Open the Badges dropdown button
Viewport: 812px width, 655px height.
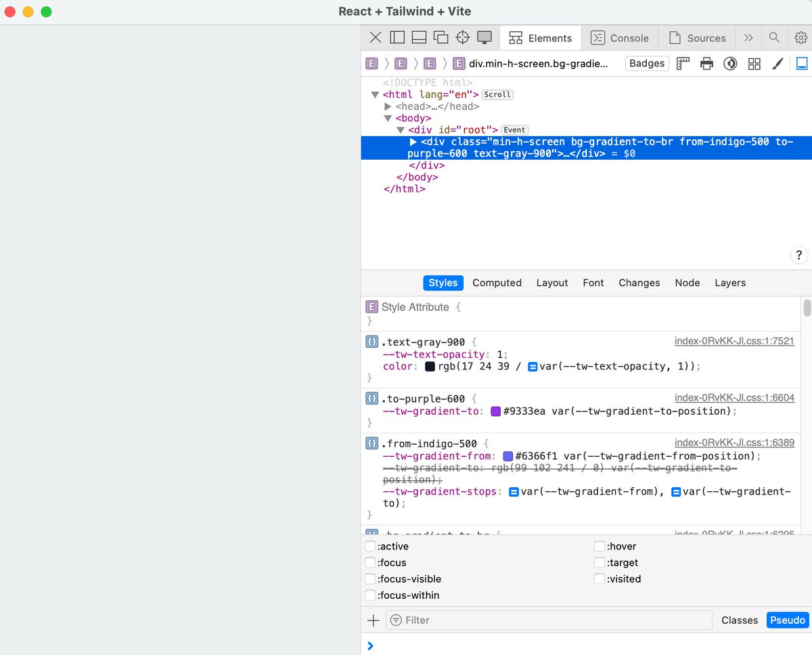pyautogui.click(x=647, y=64)
